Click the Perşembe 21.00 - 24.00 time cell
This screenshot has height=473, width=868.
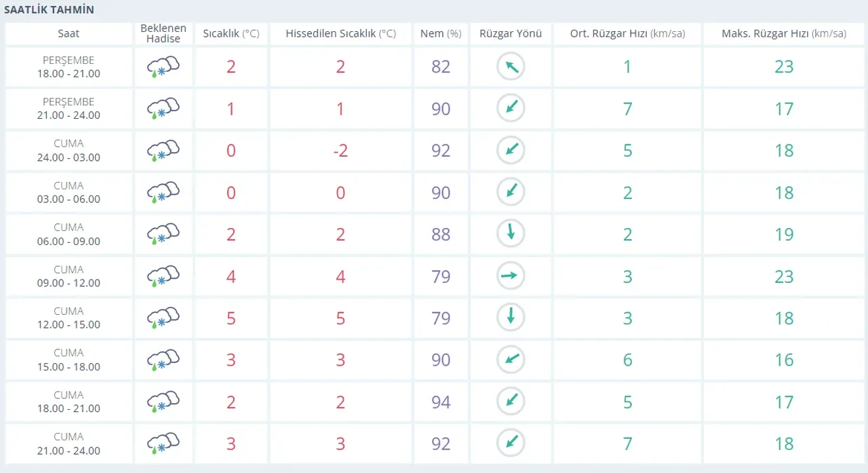click(x=68, y=109)
